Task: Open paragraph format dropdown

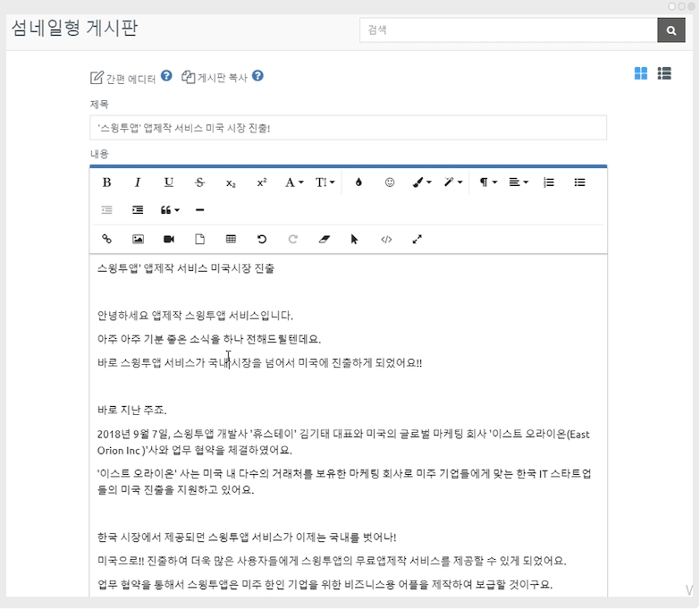Action: point(488,182)
